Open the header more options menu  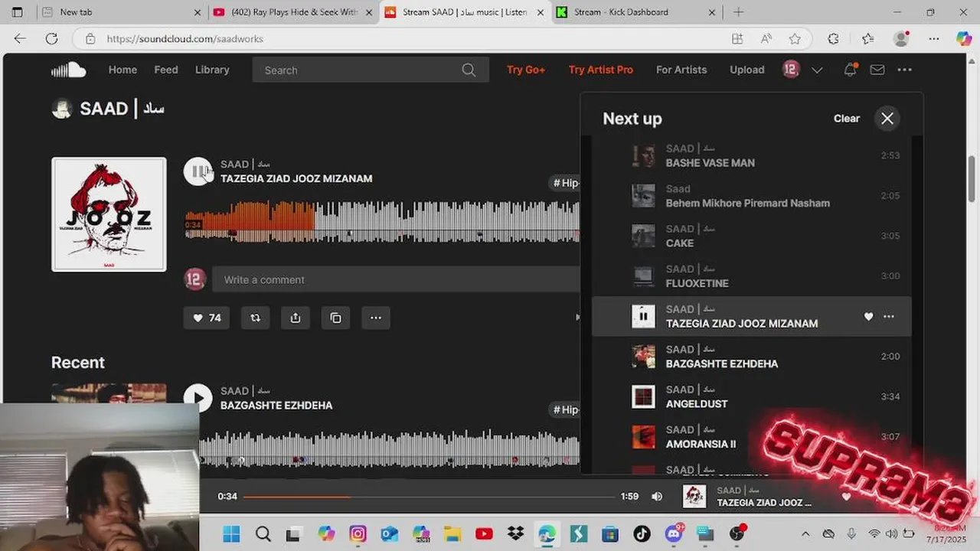tap(905, 70)
